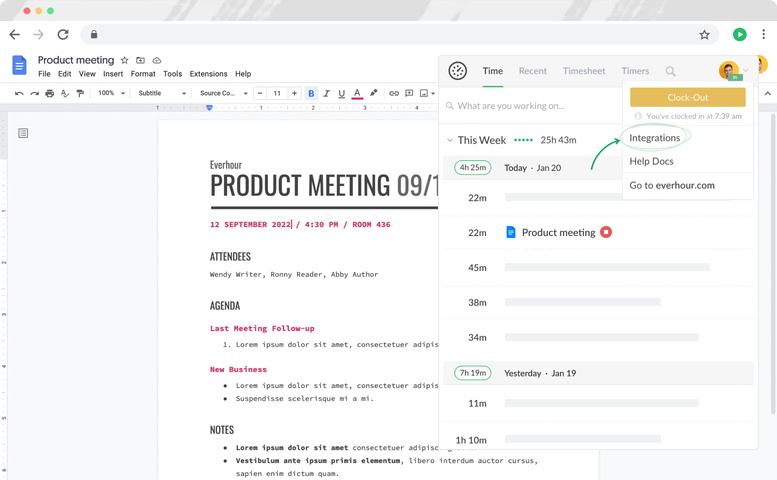This screenshot has height=480, width=777.
Task: Click the print icon
Action: (50, 93)
